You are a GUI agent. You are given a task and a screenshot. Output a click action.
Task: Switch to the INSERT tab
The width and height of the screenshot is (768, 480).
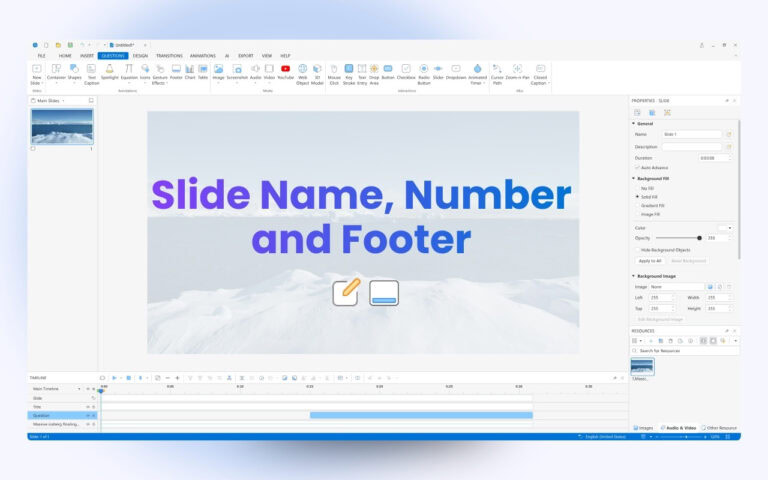click(87, 56)
